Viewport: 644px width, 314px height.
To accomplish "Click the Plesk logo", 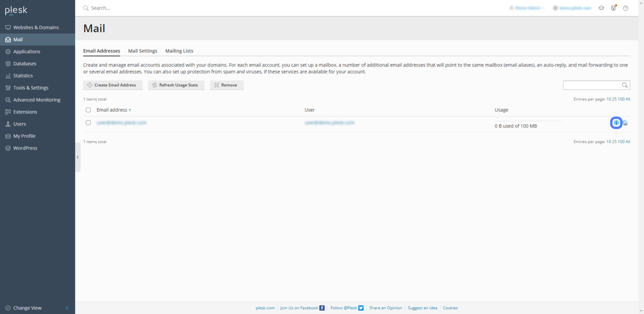I will 16,11.
